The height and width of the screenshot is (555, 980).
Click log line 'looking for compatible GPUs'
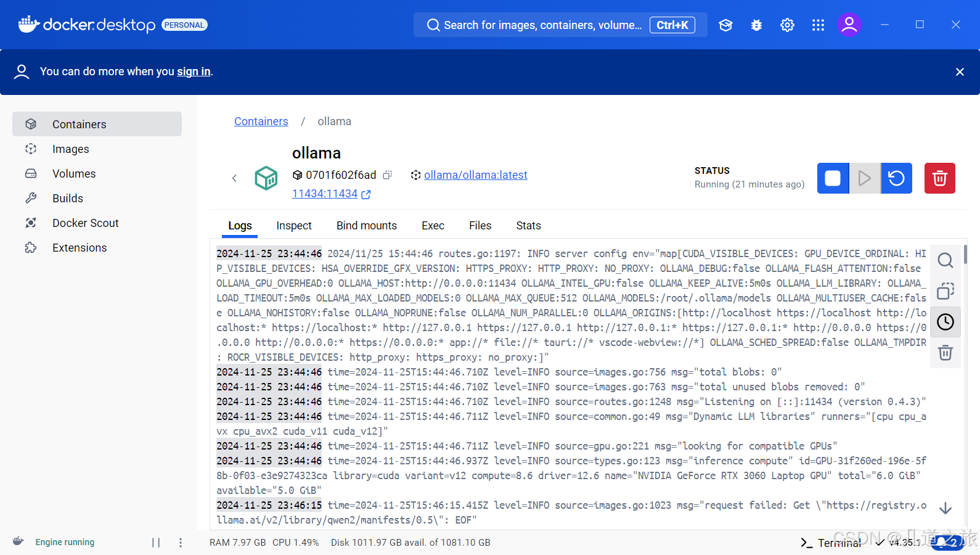[x=527, y=446]
